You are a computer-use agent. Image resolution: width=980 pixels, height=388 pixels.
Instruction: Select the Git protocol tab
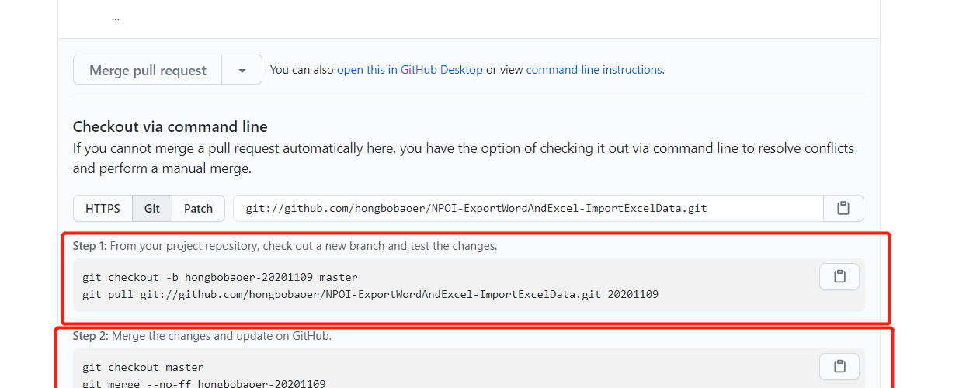point(152,208)
